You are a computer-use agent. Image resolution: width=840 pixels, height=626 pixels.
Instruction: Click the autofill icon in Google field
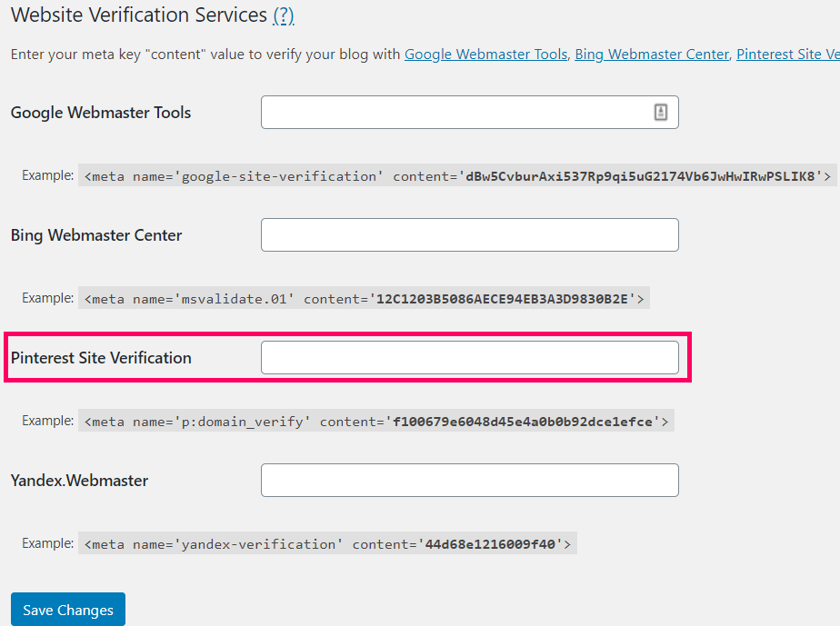click(661, 113)
